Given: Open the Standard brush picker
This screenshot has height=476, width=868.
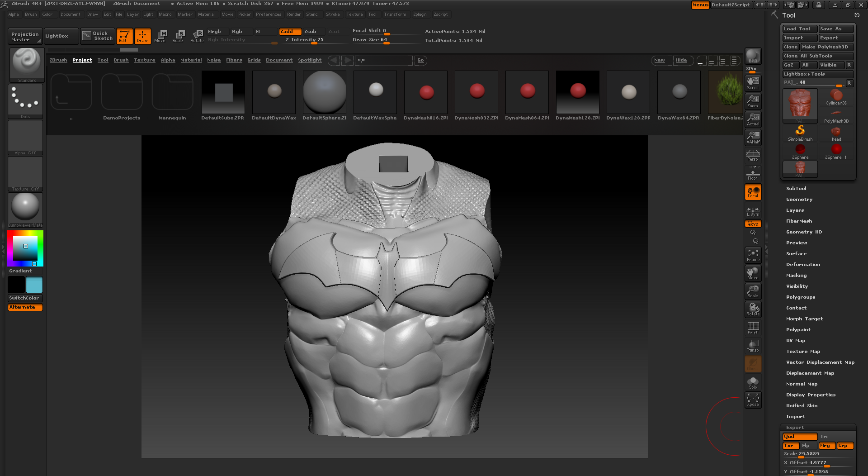Looking at the screenshot, I should 27,65.
